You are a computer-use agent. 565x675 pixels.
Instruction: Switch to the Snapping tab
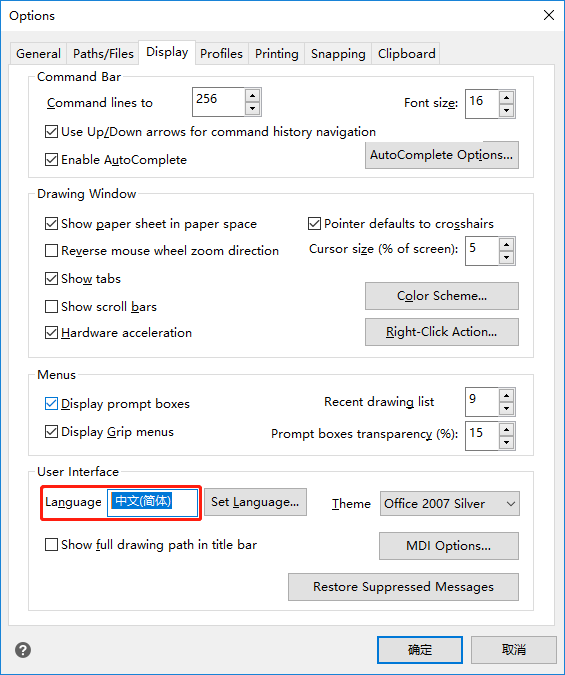click(338, 54)
